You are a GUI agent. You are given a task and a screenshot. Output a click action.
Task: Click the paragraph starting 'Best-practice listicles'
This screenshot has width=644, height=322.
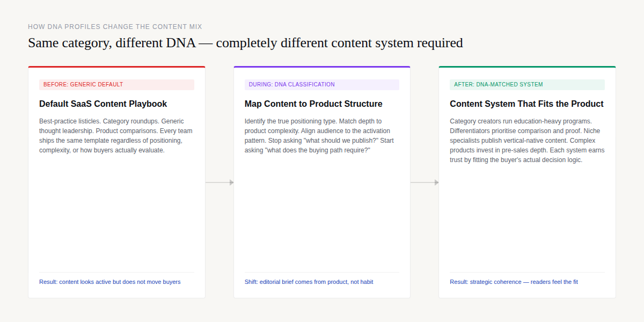click(116, 136)
